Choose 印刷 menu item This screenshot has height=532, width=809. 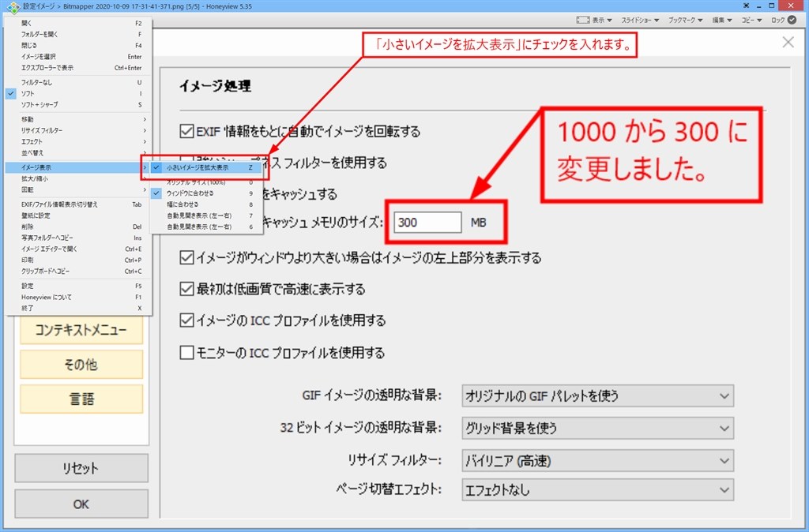click(x=78, y=260)
